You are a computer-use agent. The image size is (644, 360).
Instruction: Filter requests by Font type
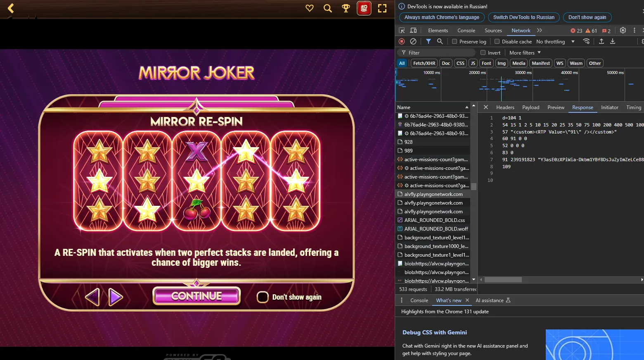pos(486,63)
